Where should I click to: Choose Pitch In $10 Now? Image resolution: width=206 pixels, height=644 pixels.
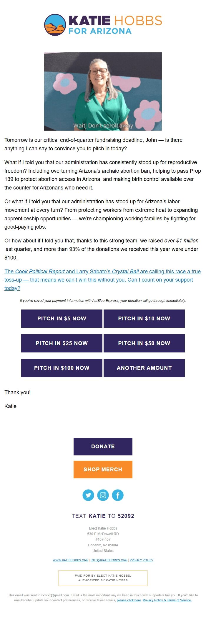point(144,318)
